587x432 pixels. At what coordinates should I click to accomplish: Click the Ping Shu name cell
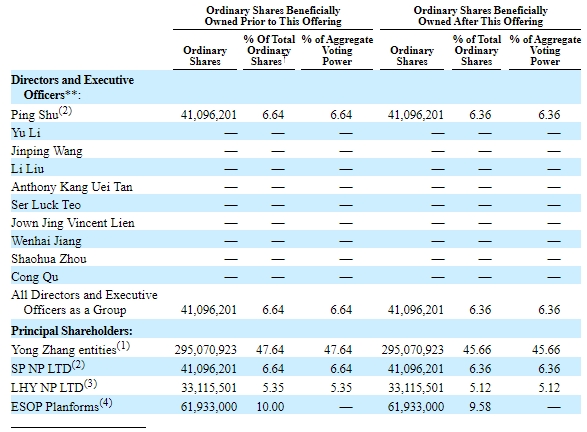(x=41, y=114)
